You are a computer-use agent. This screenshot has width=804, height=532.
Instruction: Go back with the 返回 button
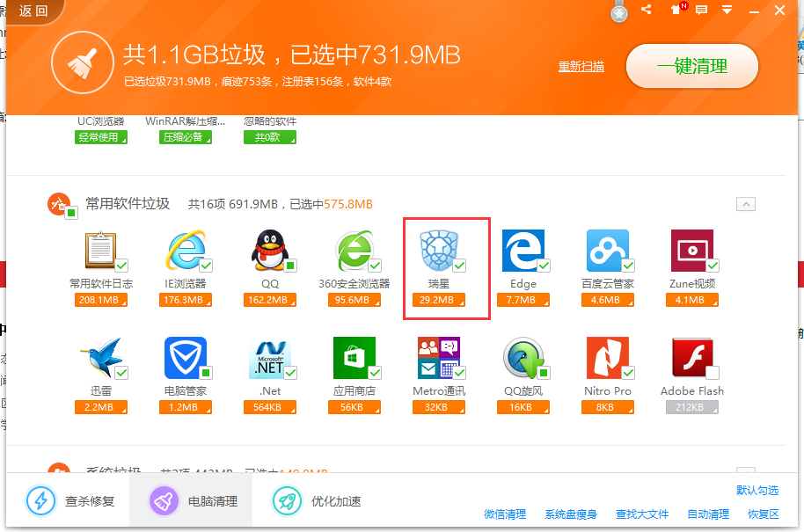pyautogui.click(x=33, y=11)
